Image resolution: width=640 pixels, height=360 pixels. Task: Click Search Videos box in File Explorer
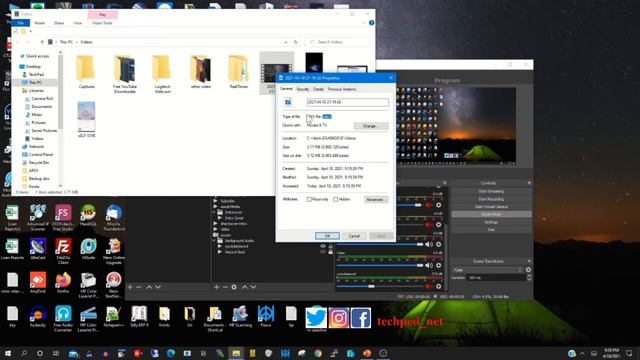(x=338, y=42)
